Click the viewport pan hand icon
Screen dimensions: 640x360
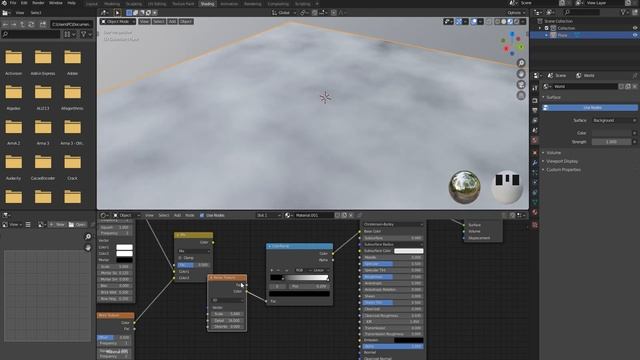[521, 74]
